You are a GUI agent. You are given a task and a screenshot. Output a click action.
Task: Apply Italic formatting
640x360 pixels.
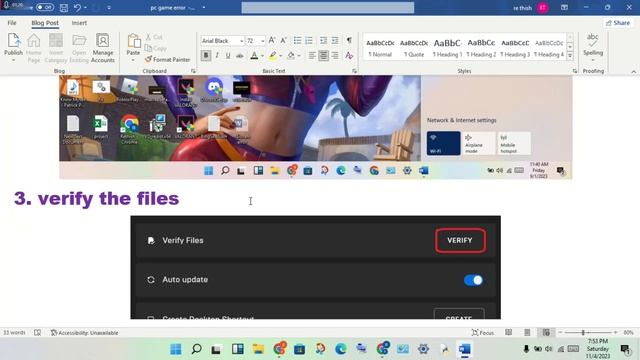[x=217, y=56]
